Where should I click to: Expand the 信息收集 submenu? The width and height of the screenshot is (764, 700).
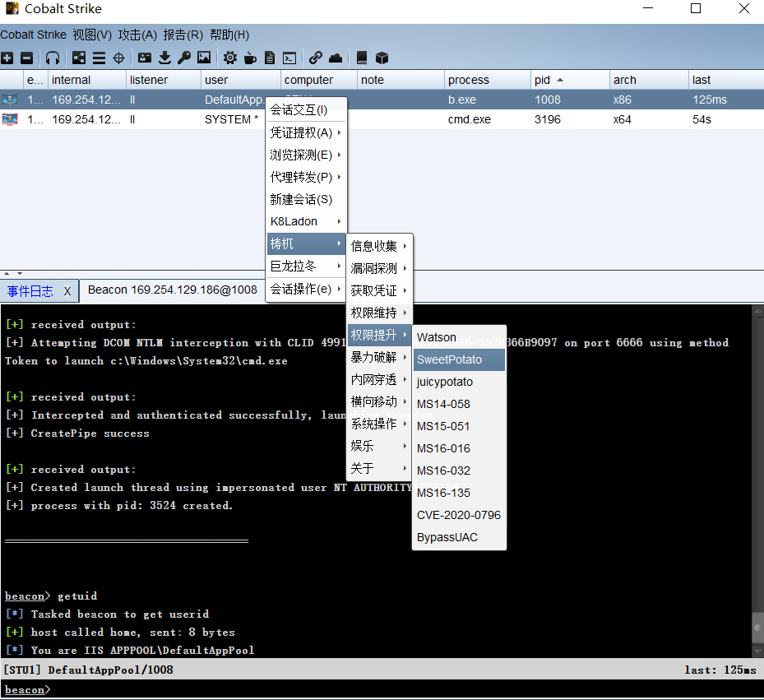(x=379, y=246)
